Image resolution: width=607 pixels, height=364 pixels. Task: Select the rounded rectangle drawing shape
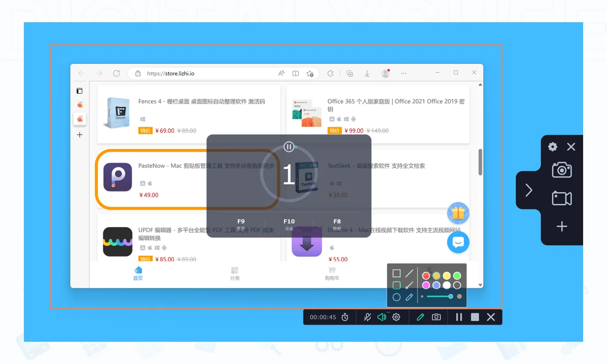click(397, 285)
